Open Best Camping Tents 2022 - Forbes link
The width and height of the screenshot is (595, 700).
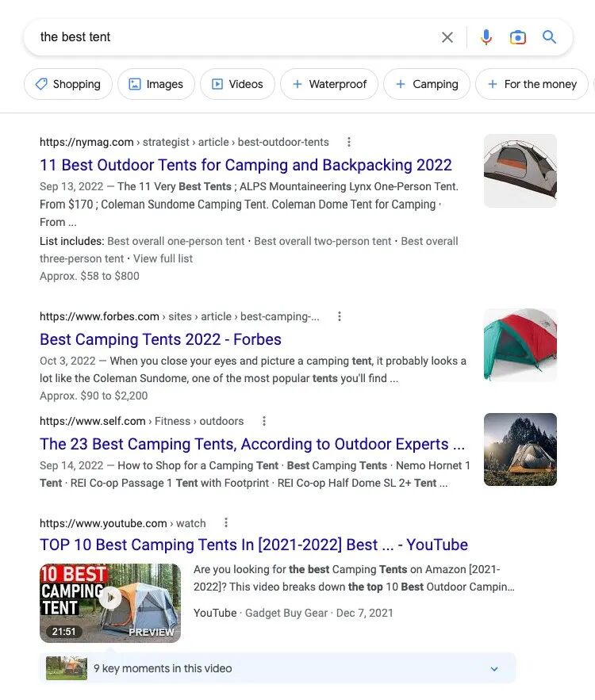click(x=160, y=340)
